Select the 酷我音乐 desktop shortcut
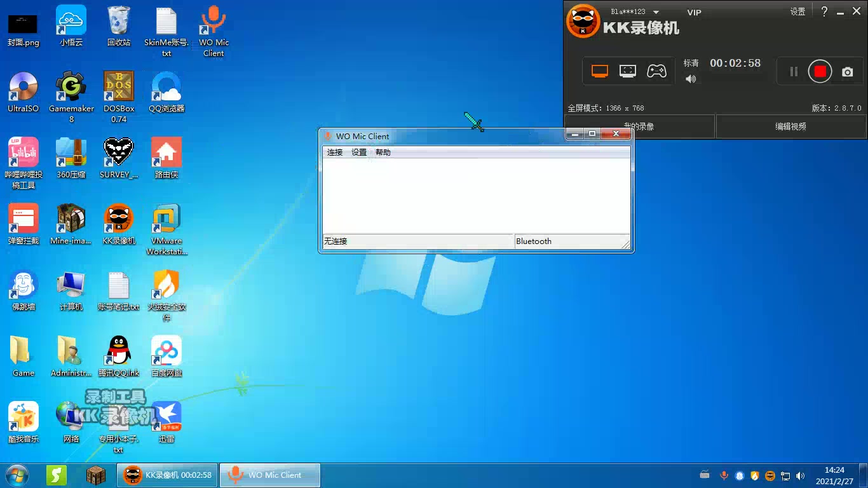Screen dimensions: 868x488 coord(23,423)
